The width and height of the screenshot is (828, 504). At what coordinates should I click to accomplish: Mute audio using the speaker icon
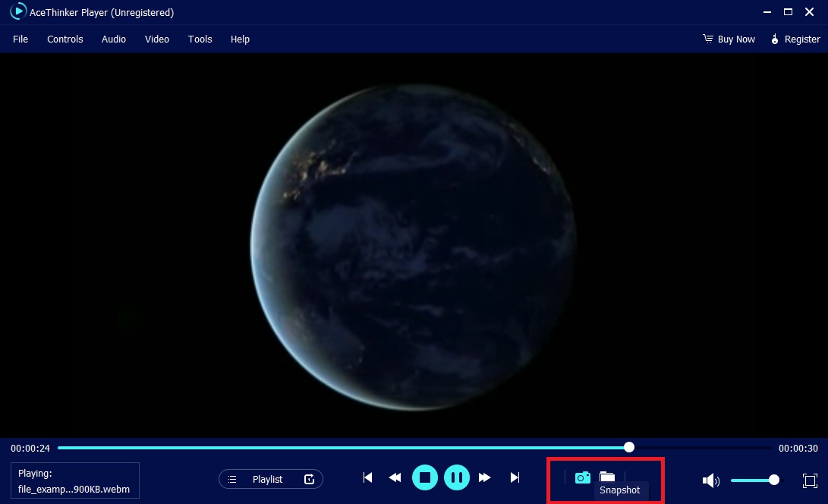[710, 480]
